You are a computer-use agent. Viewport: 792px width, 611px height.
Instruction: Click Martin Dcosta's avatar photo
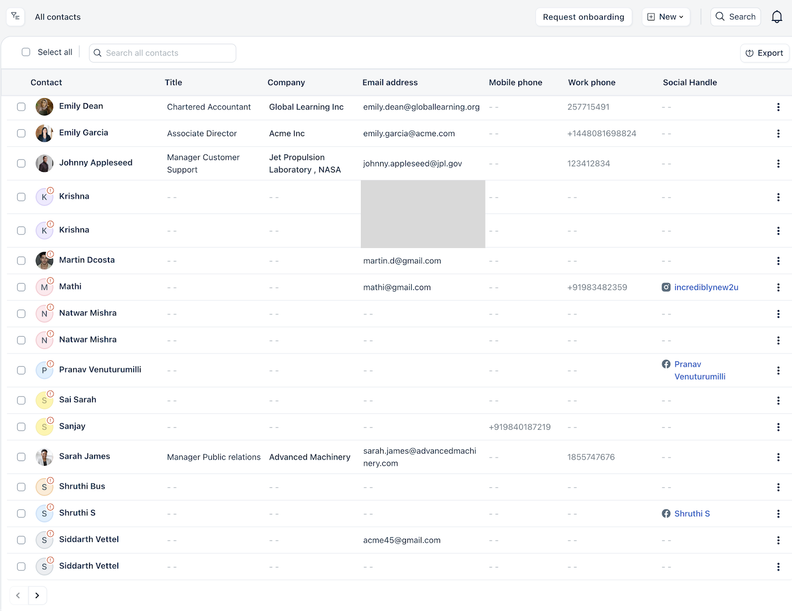point(44,261)
